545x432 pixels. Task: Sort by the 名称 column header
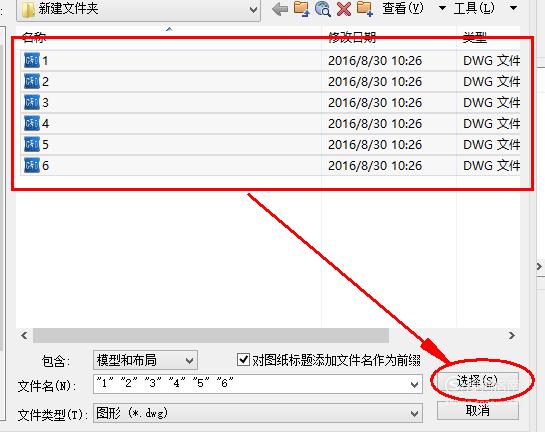34,37
